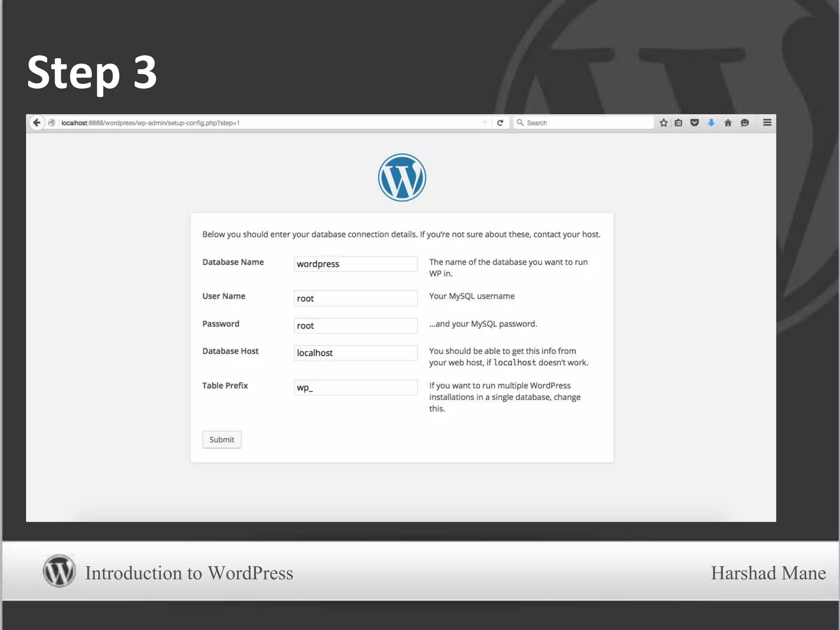Screen dimensions: 840x630
Task: Bookmark this page with the star icon
Action: (663, 123)
